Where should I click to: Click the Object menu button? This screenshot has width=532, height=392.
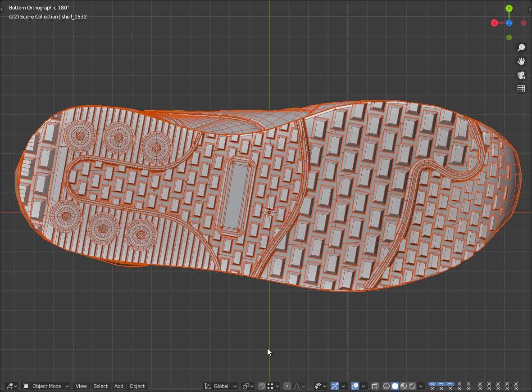(x=137, y=386)
